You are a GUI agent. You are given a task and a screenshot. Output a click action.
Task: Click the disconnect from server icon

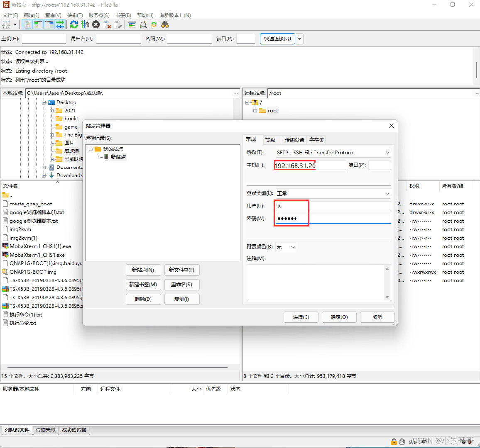point(107,25)
